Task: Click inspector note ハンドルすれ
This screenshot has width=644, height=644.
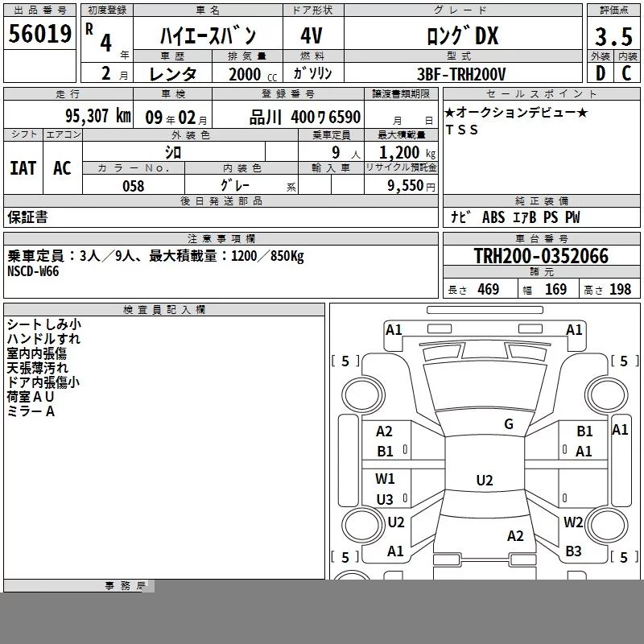Action: click(43, 339)
